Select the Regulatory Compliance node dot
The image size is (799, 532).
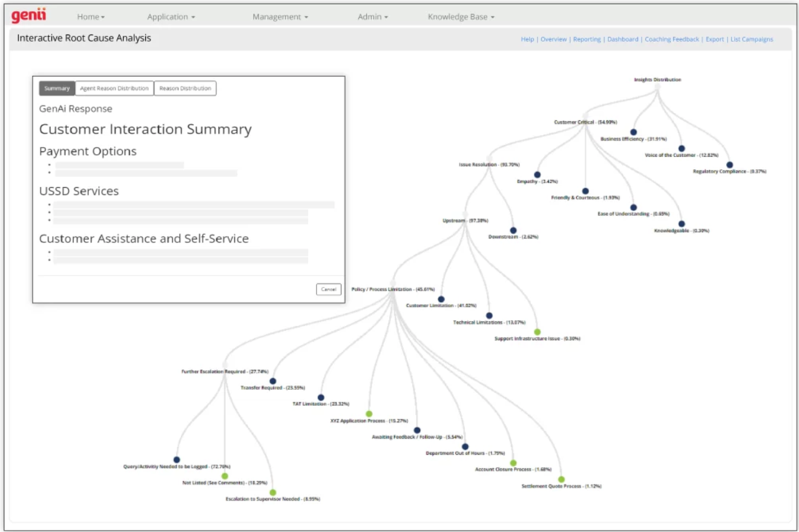729,165
